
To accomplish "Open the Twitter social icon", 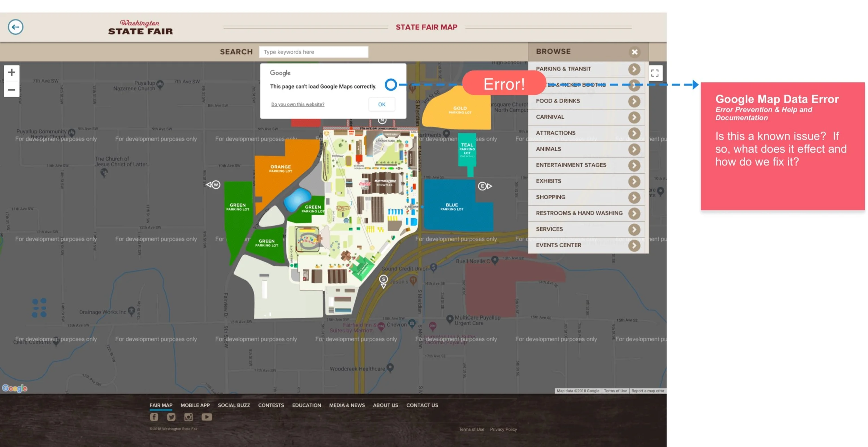I will click(x=171, y=417).
